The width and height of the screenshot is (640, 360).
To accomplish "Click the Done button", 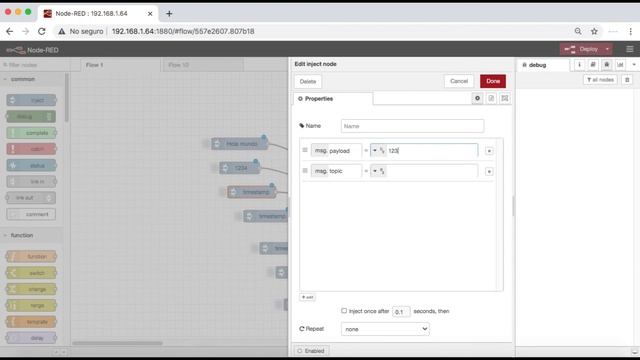I will pos(493,81).
